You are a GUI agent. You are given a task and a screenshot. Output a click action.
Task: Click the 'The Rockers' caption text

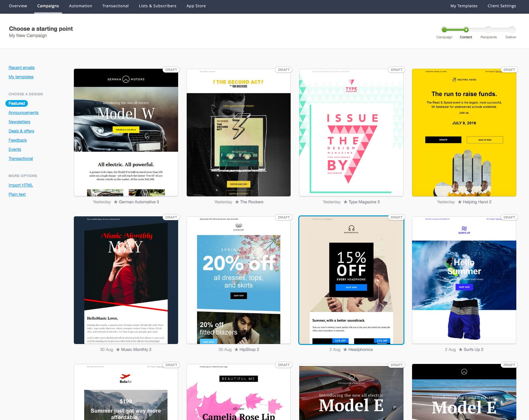tap(252, 202)
